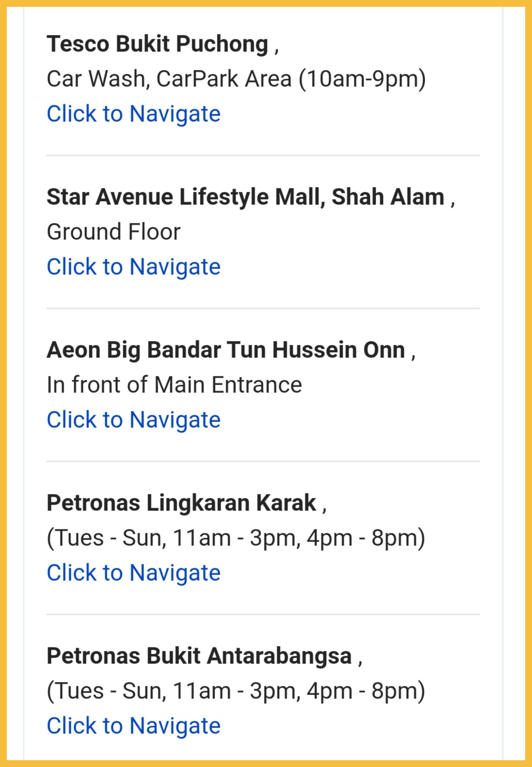This screenshot has width=532, height=767.
Task: Navigate to Aeon Big Bandar Tun Hussein Onn
Action: point(133,420)
